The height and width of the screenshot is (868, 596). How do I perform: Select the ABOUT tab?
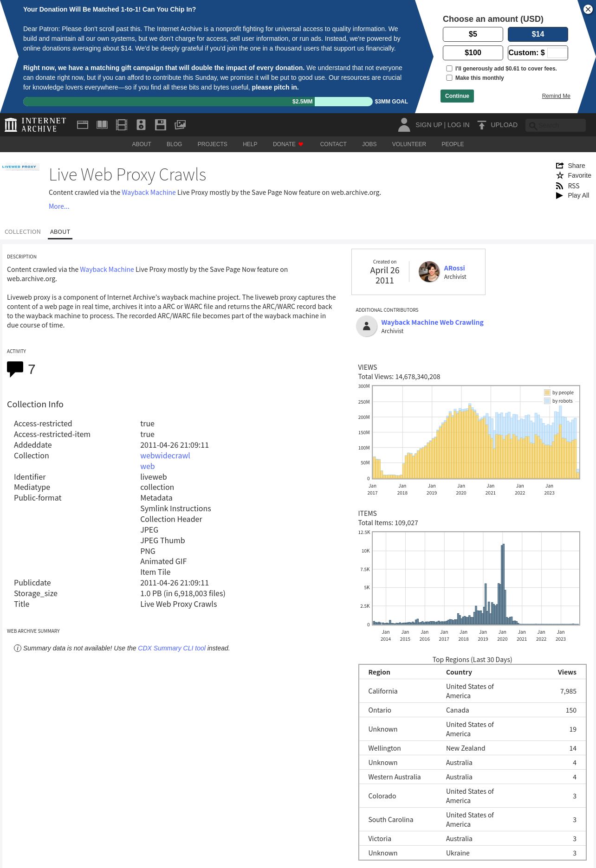pos(60,231)
